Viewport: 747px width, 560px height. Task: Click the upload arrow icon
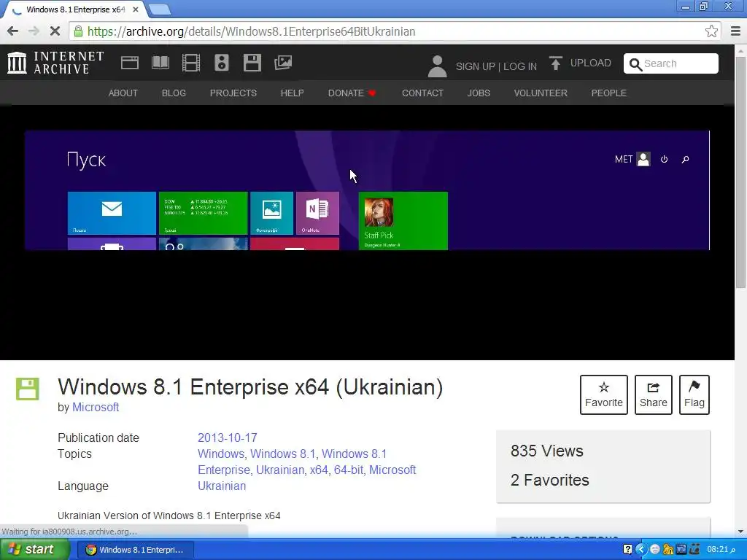point(555,63)
